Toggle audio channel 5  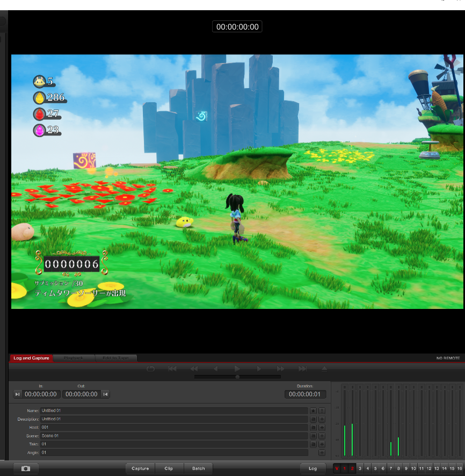click(375, 468)
